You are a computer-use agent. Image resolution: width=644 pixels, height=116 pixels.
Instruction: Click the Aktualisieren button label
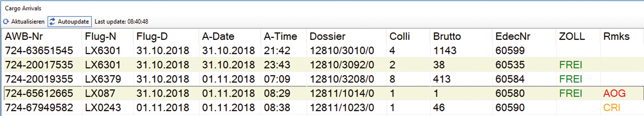28,22
